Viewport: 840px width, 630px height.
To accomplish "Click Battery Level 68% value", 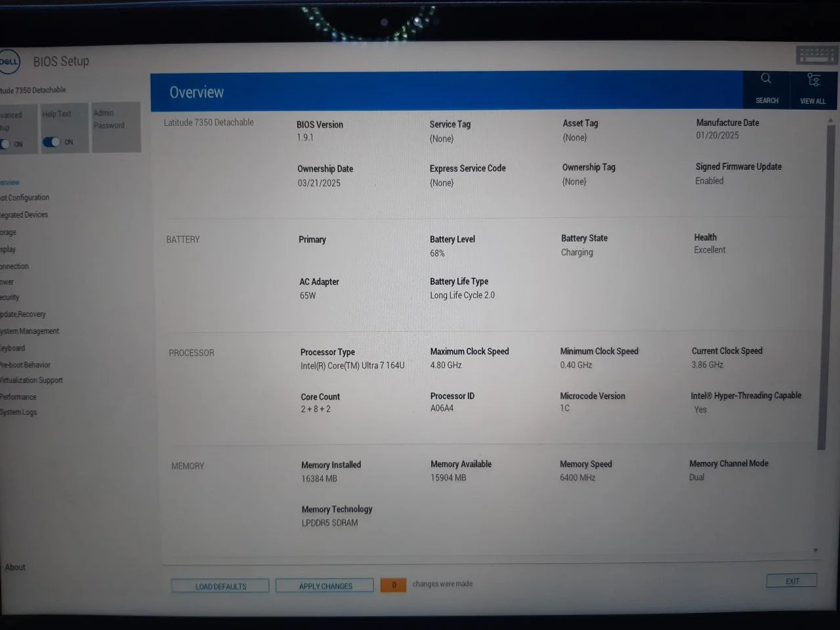I will pos(437,253).
